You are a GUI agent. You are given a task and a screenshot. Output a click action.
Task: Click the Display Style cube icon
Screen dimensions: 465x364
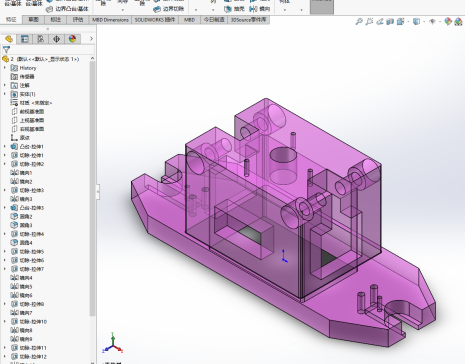[416, 22]
